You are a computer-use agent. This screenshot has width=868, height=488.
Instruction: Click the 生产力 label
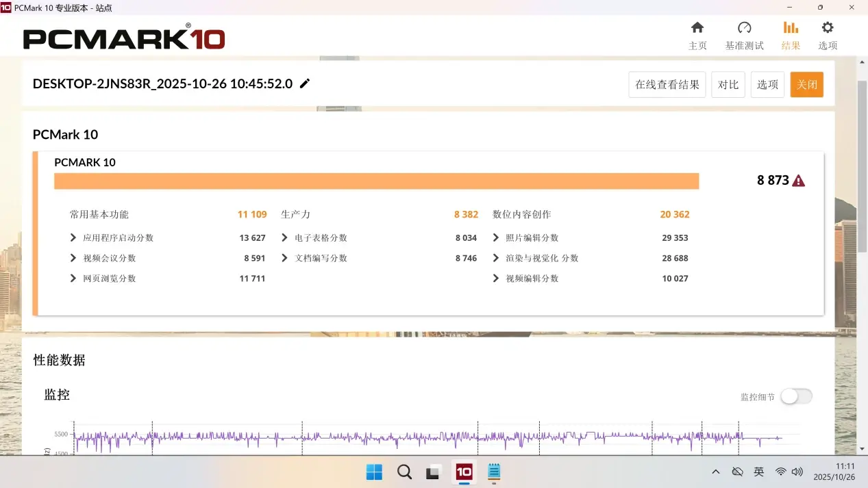(x=295, y=214)
